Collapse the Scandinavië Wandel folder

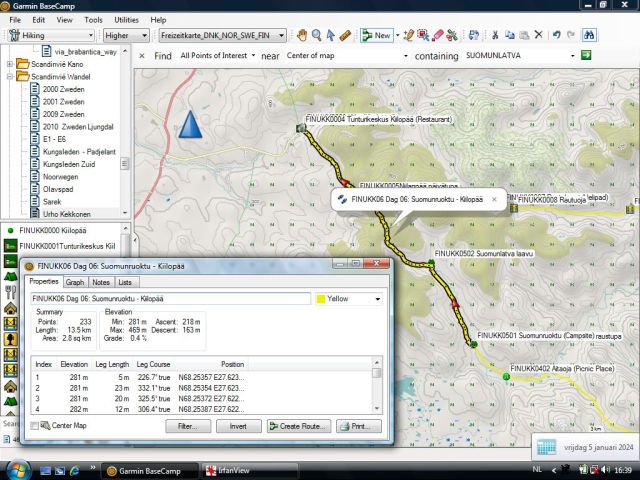(10, 77)
